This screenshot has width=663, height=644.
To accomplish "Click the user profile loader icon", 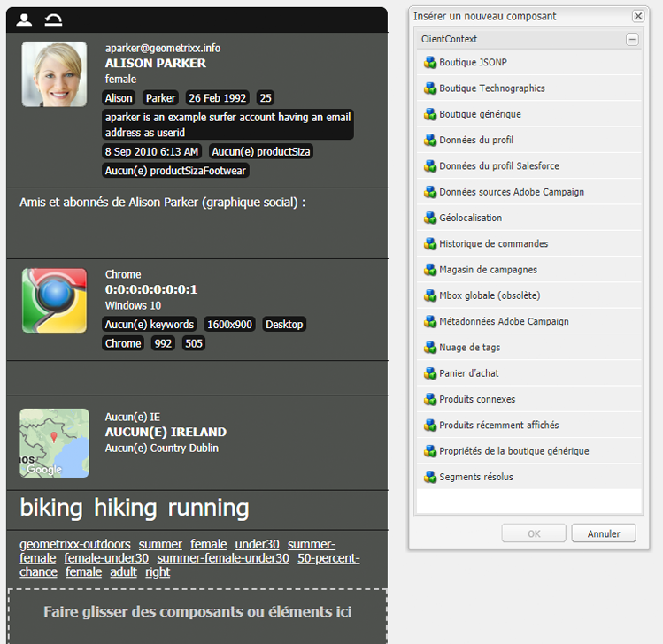I will [x=24, y=19].
